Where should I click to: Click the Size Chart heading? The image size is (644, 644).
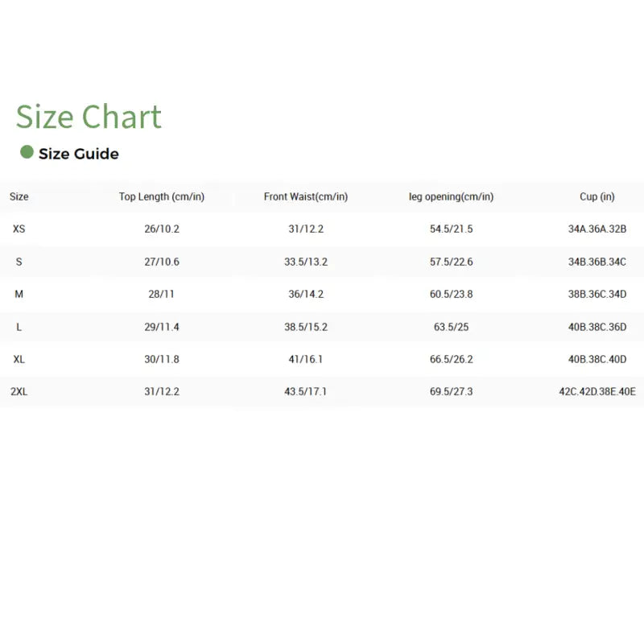(89, 117)
